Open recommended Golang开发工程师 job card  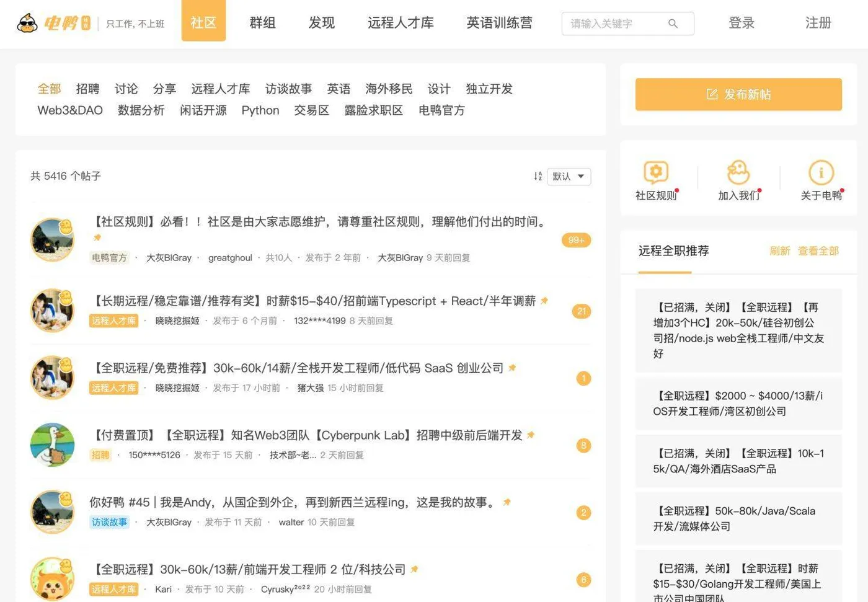[738, 577]
